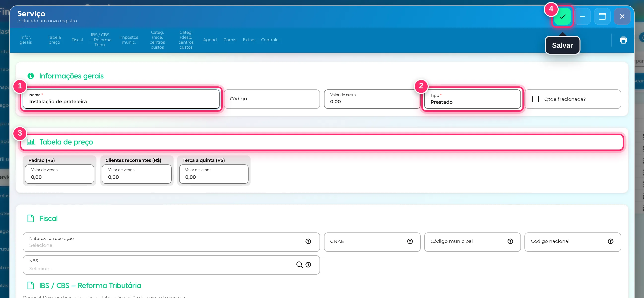Click the Tabela de preço chart icon
Image resolution: width=644 pixels, height=298 pixels.
point(31,142)
